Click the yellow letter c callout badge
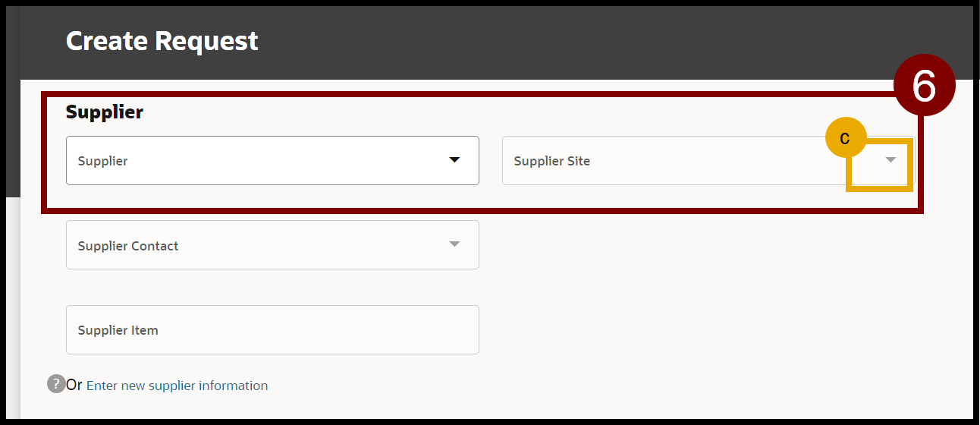Viewport: 980px width, 425px height. tap(845, 140)
